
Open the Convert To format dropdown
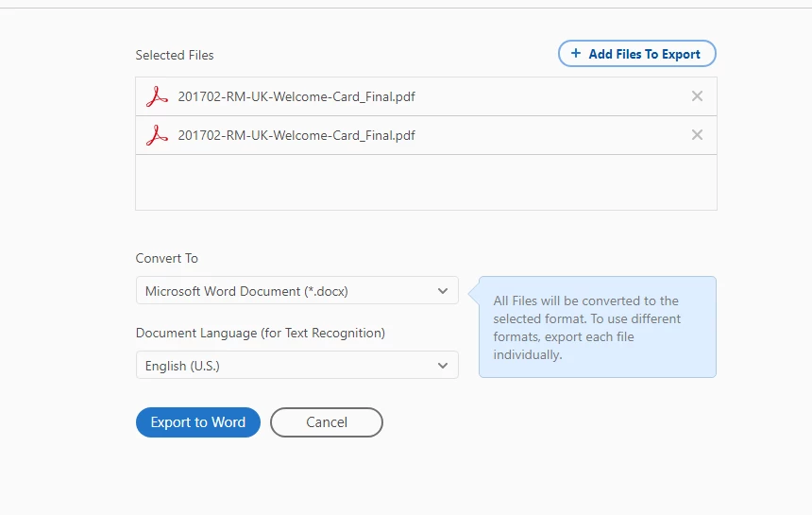(297, 291)
